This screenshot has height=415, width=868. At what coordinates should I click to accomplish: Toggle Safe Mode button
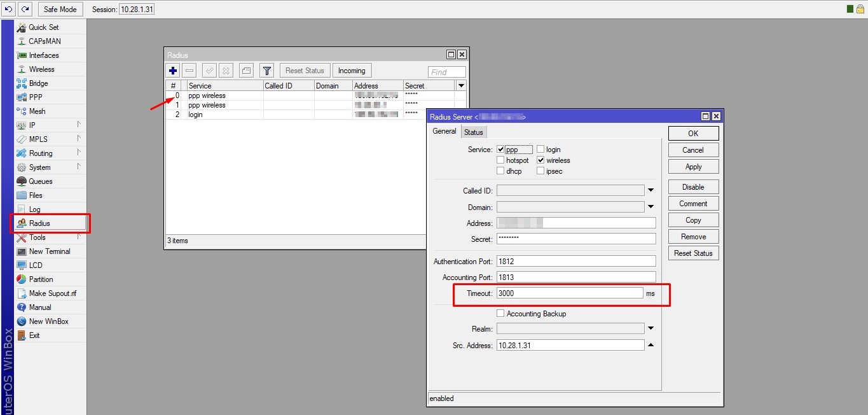(x=60, y=9)
